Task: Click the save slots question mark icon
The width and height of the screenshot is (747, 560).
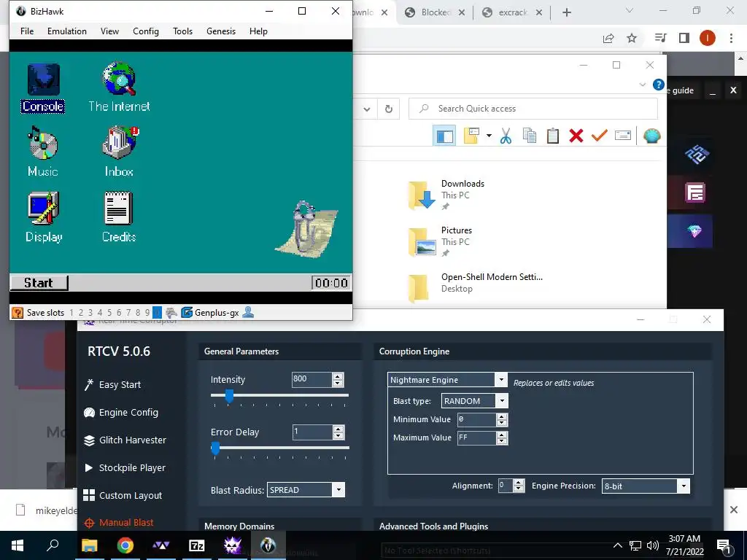Action: (x=18, y=312)
